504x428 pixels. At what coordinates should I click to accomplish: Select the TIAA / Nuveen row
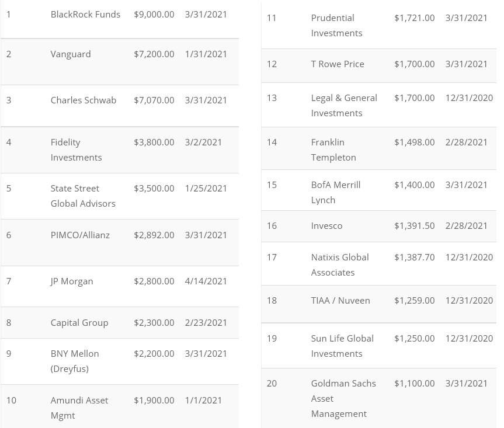coord(340,300)
